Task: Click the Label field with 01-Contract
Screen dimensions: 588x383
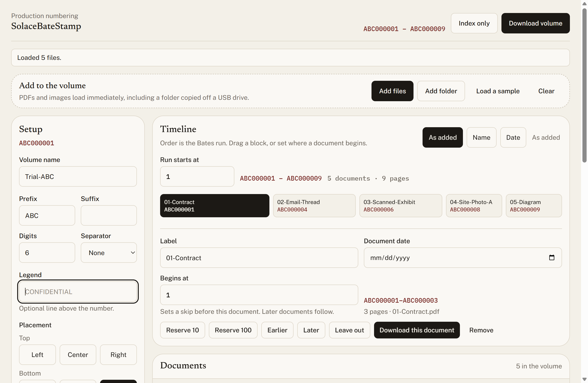Action: coord(259,258)
